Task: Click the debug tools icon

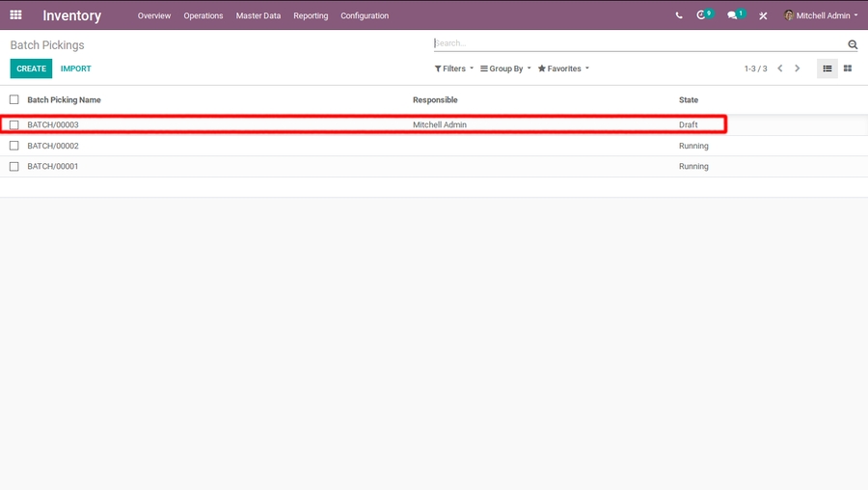Action: pyautogui.click(x=763, y=15)
